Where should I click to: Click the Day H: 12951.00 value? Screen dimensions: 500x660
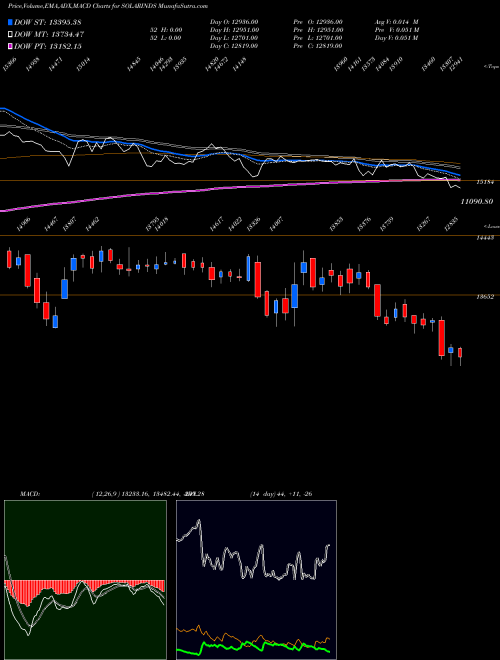234,30
